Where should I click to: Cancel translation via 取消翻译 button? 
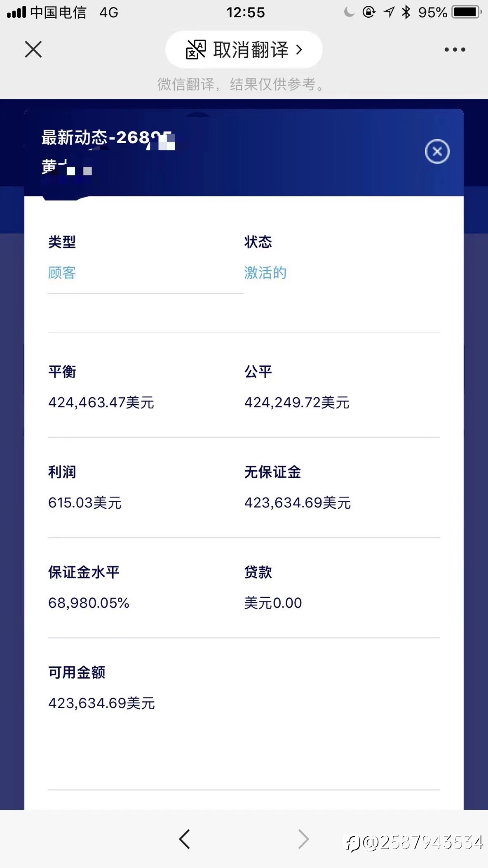point(244,50)
